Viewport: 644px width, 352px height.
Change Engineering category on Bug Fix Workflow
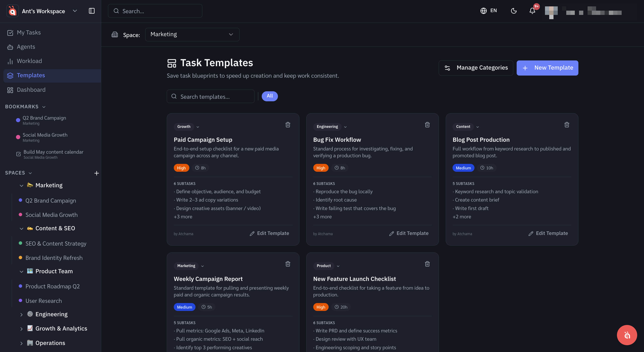pos(330,127)
